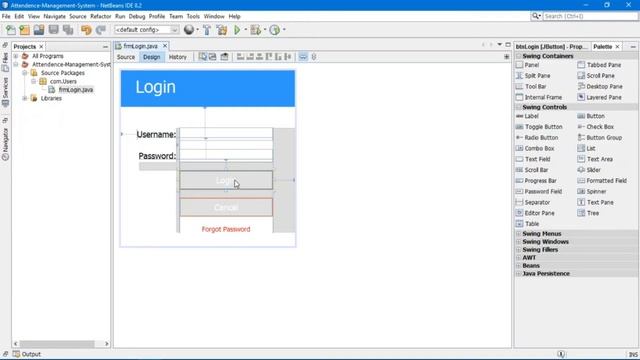640x360 pixels.
Task: Pick the Tabbed Pane palette component
Action: (x=599, y=65)
